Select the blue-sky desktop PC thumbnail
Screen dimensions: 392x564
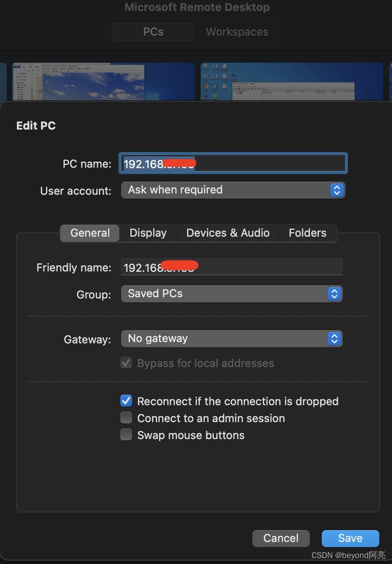pos(103,82)
